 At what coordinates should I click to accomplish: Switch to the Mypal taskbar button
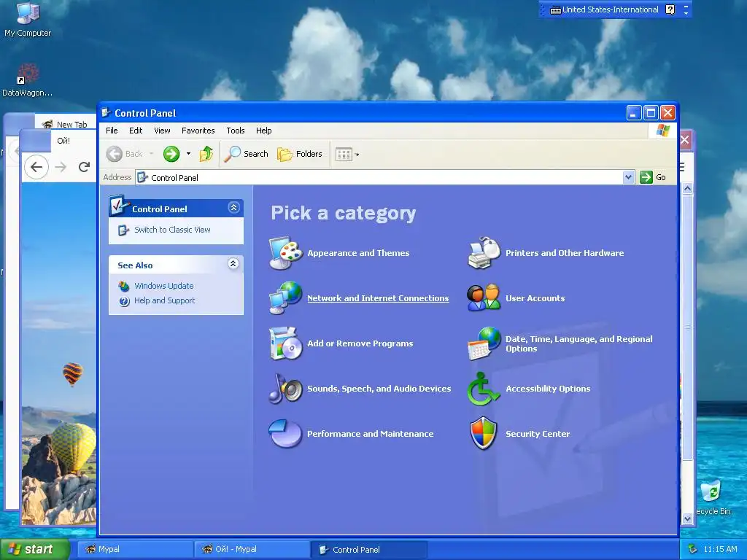click(135, 549)
